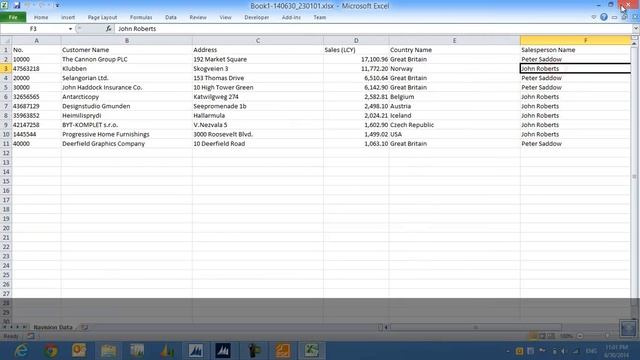Open the Customize Quick Access Toolbar dropdown
This screenshot has width=640, height=360.
click(x=58, y=6)
